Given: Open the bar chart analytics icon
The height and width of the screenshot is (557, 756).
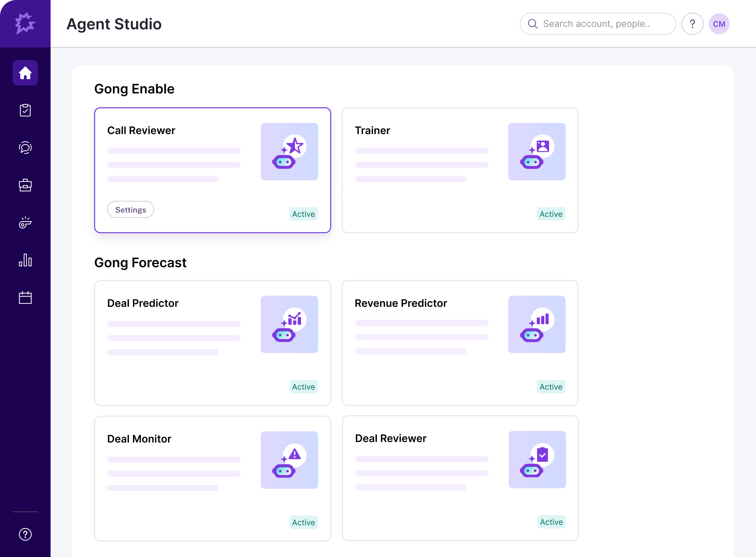Looking at the screenshot, I should [25, 260].
